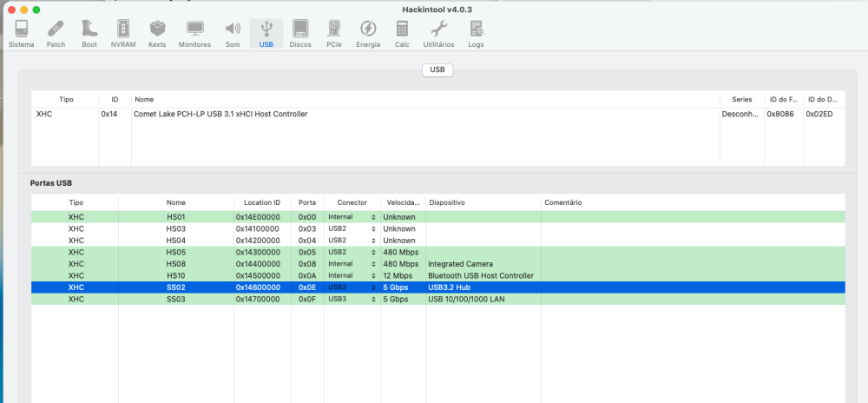Open the Patch toolbar section
This screenshot has height=403, width=868.
tap(56, 33)
